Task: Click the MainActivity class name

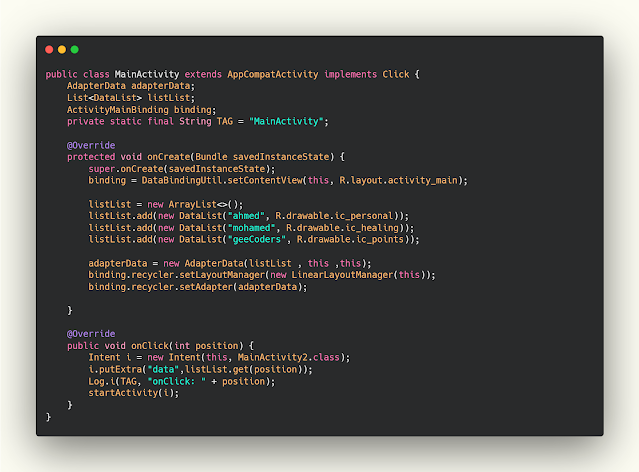Action: (147, 74)
